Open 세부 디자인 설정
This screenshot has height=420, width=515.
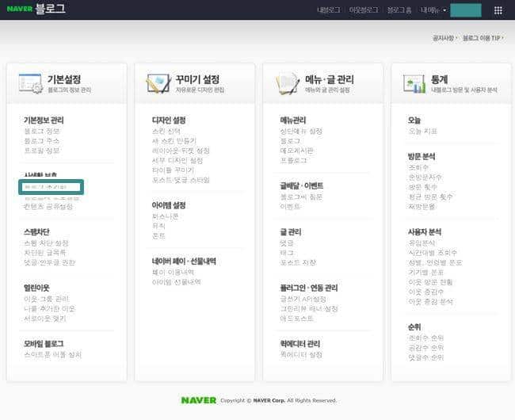point(177,161)
